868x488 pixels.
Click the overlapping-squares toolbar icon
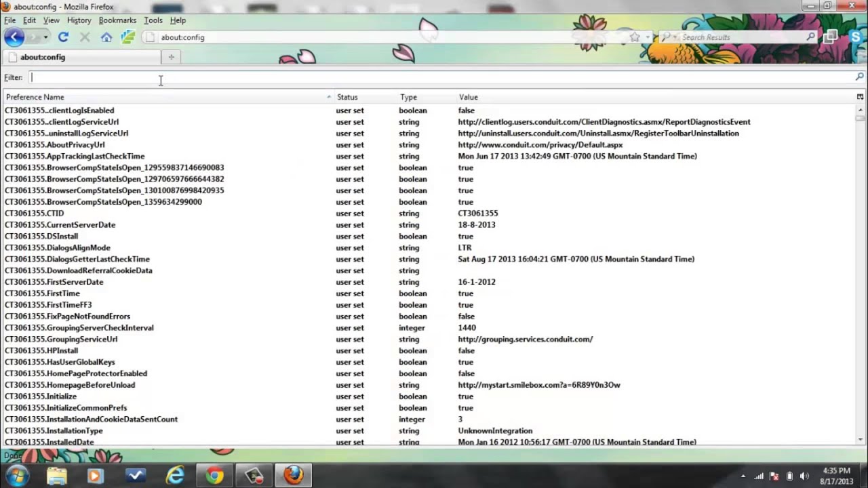tap(831, 37)
